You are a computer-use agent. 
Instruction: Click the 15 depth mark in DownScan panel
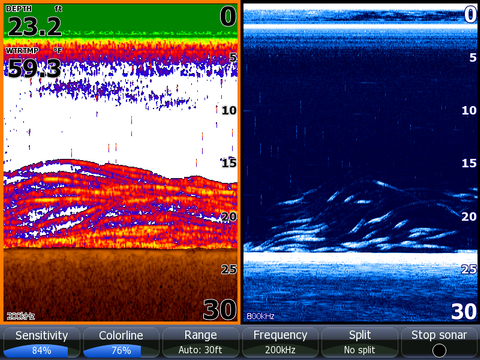click(469, 163)
